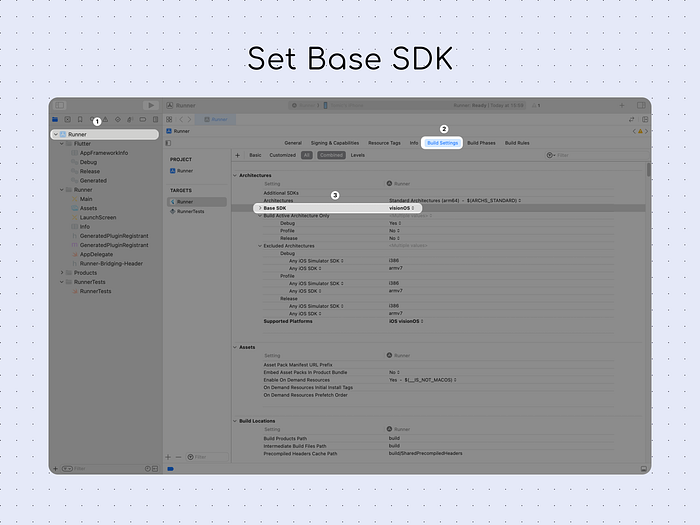This screenshot has height=525, width=700.
Task: Click the yellow warning icon in jump bar
Action: coord(640,131)
